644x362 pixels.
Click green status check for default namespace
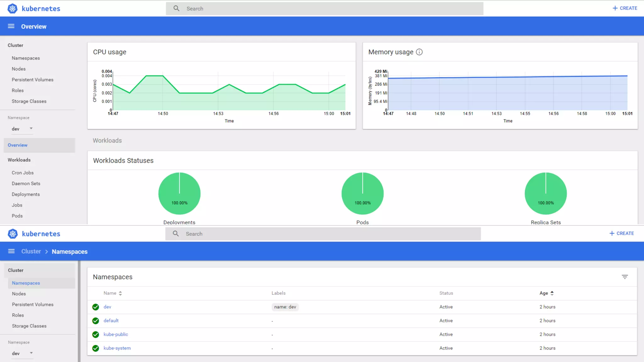point(96,321)
